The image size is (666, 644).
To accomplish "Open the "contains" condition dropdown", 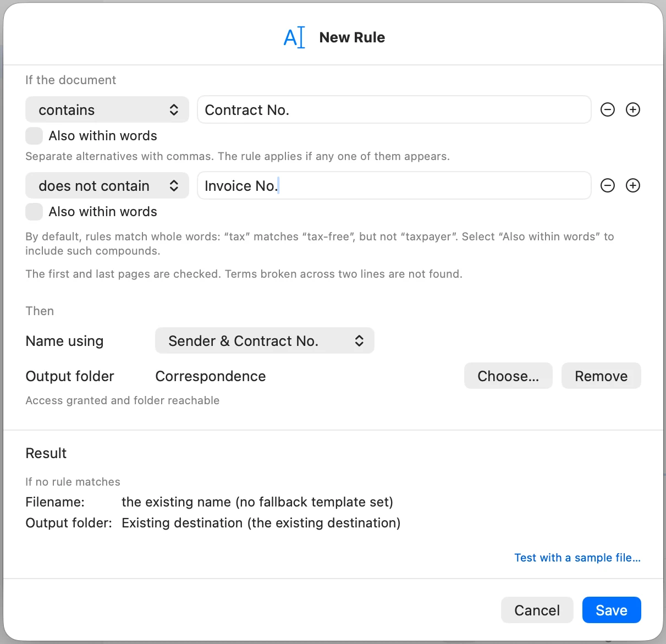I will 107,109.
